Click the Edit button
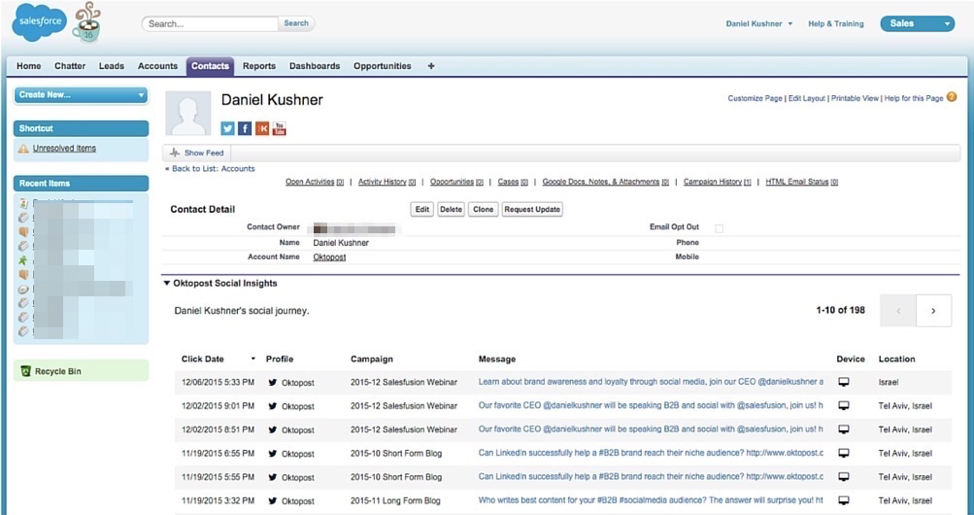 coord(422,209)
